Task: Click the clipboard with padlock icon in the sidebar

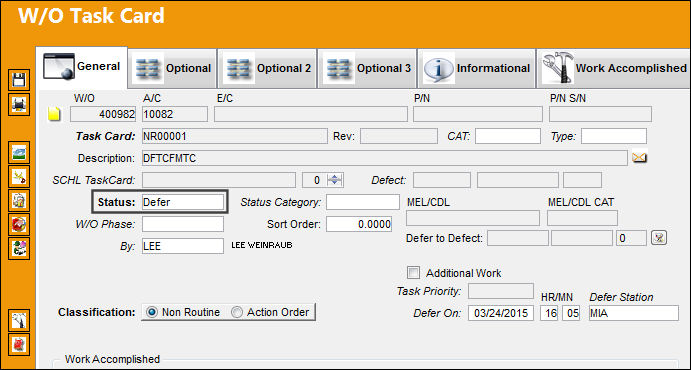Action: pyautogui.click(x=19, y=200)
